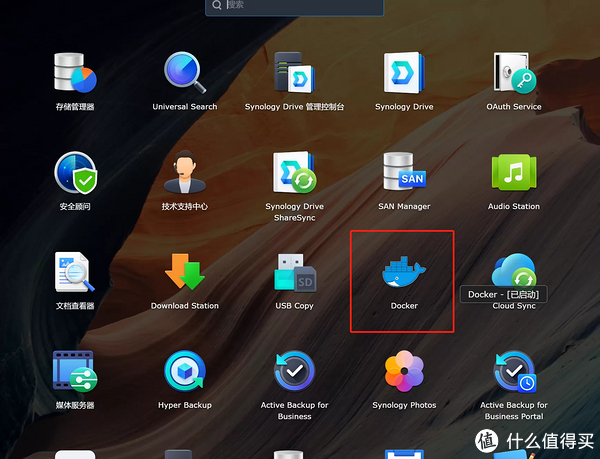
Task: Open the Cloud Sync app
Action: [x=514, y=271]
